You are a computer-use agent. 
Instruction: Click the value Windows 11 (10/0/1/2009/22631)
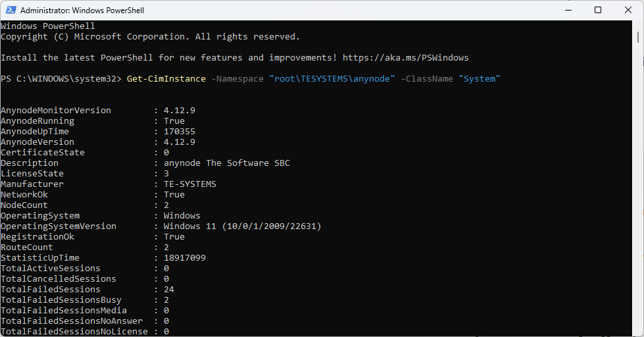(x=242, y=226)
